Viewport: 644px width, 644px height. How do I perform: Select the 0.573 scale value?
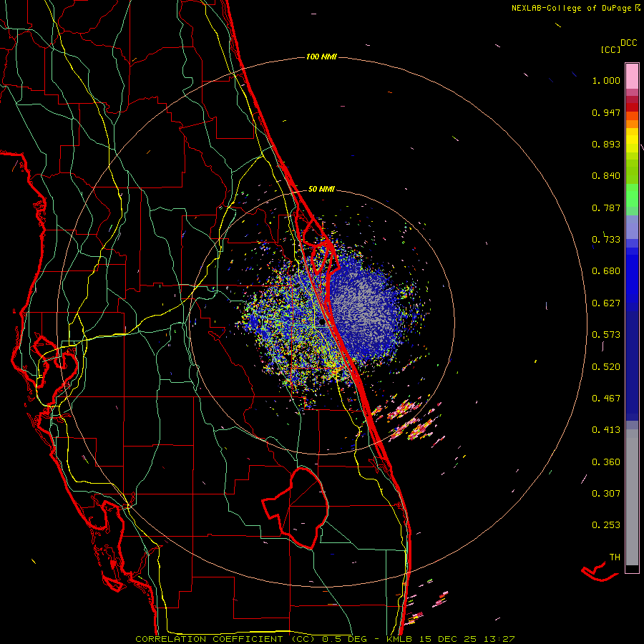pos(606,335)
